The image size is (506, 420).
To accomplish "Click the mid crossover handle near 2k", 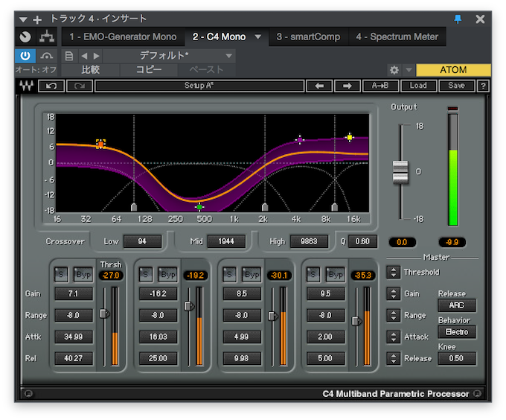I will click(265, 207).
